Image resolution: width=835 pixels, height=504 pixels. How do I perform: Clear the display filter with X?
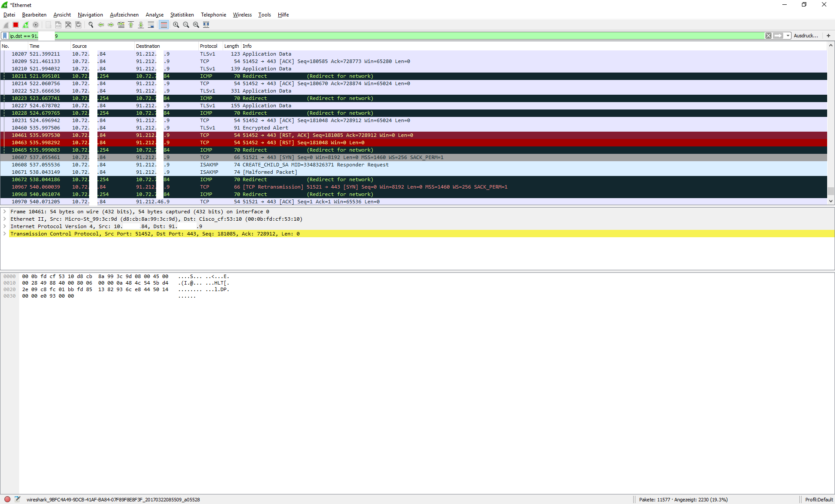768,36
